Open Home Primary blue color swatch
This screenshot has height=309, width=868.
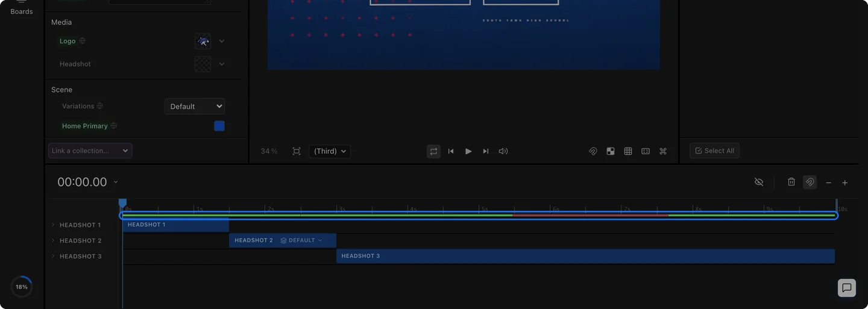(219, 126)
